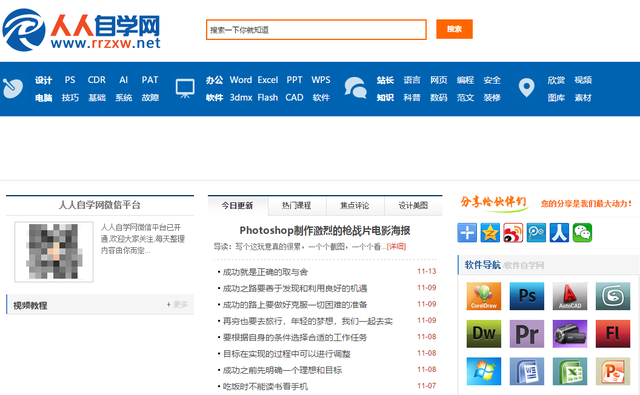Open article 成功之路要善于发现和利用良好的机遇
The width and height of the screenshot is (640, 395).
pos(295,288)
